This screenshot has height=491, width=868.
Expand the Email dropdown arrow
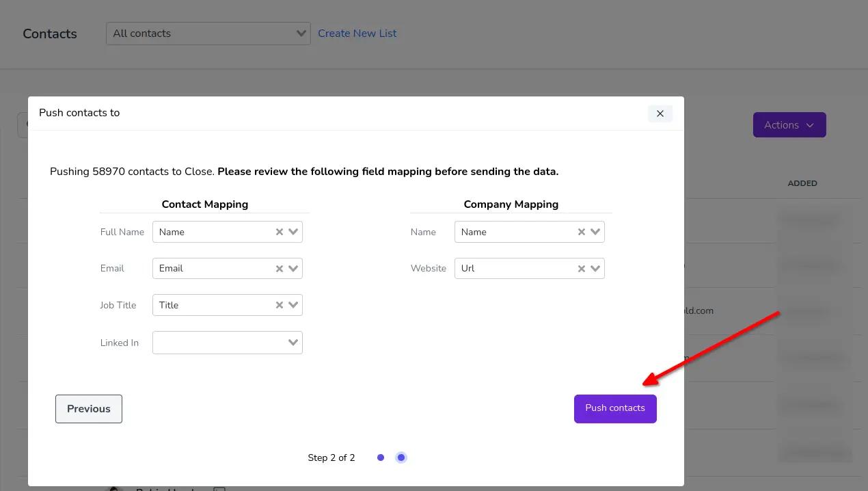coord(293,269)
